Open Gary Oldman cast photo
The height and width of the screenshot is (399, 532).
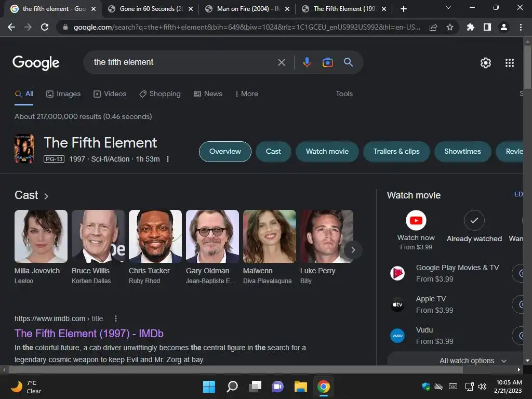click(x=212, y=236)
